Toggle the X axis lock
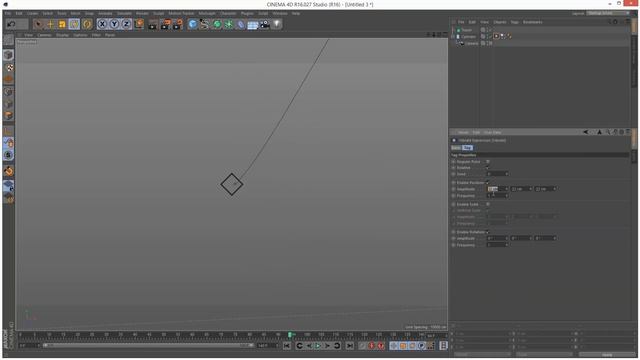 pyautogui.click(x=102, y=24)
